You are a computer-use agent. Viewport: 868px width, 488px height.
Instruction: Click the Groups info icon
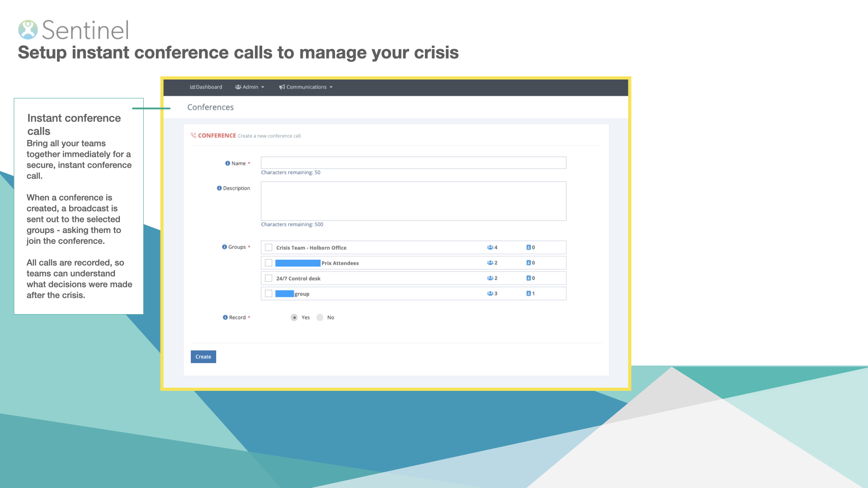(x=224, y=247)
